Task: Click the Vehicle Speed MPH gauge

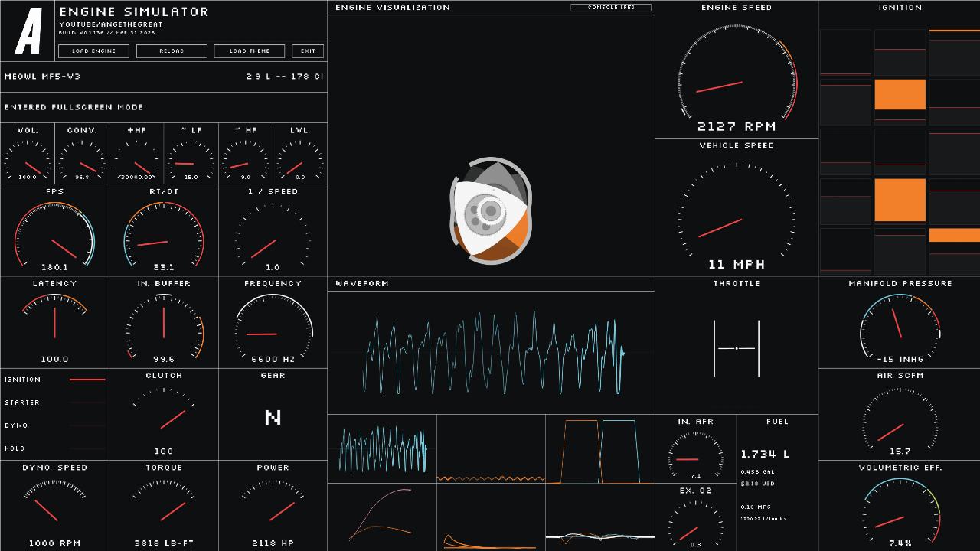Action: 737,212
